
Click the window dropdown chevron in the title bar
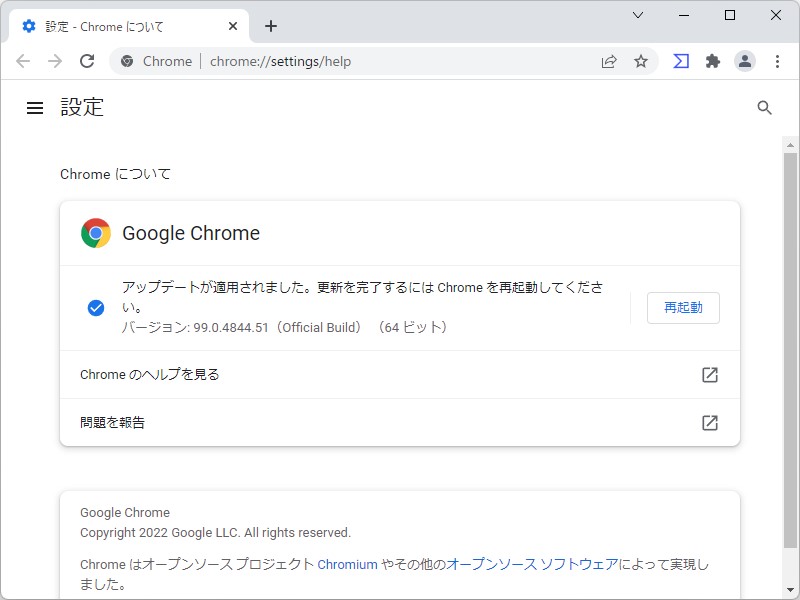(x=637, y=15)
